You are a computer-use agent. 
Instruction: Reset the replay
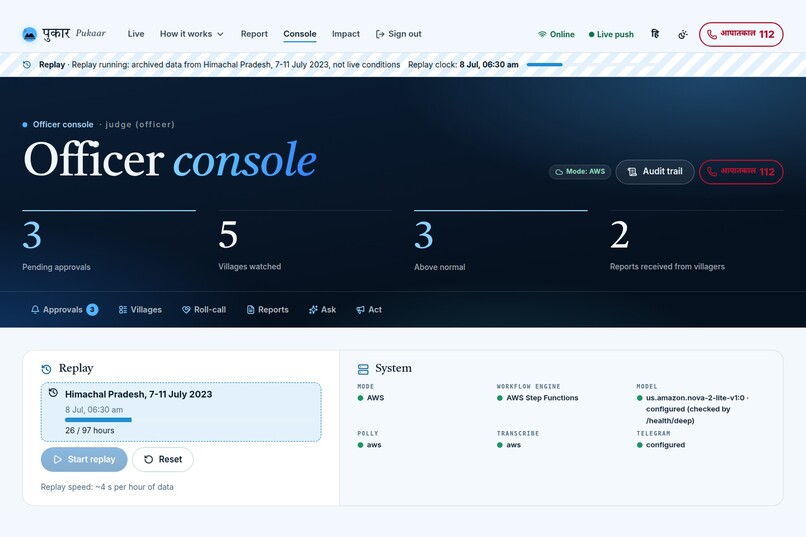[x=163, y=459]
